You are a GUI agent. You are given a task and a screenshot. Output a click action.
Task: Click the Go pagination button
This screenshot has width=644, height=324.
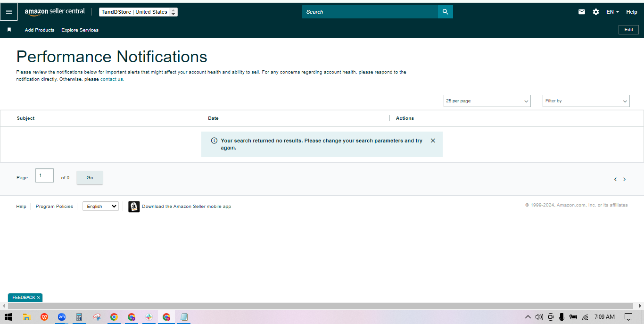click(90, 178)
